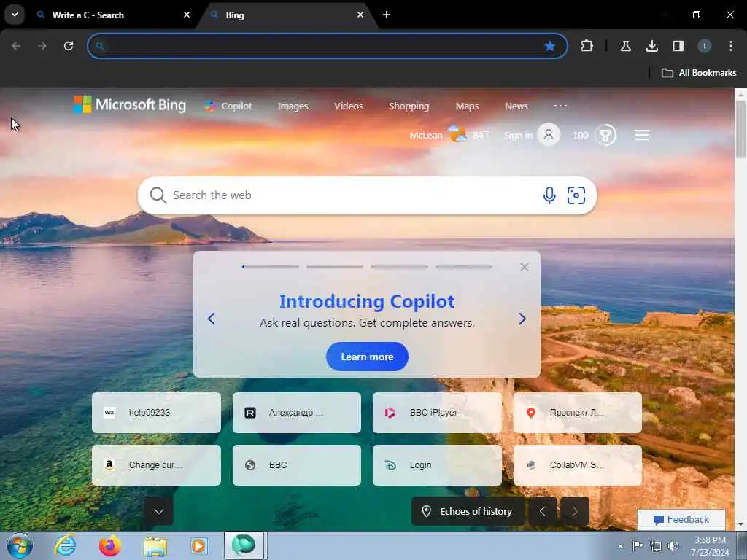Launch Firefox from taskbar
This screenshot has height=560, width=747.
coord(110,545)
